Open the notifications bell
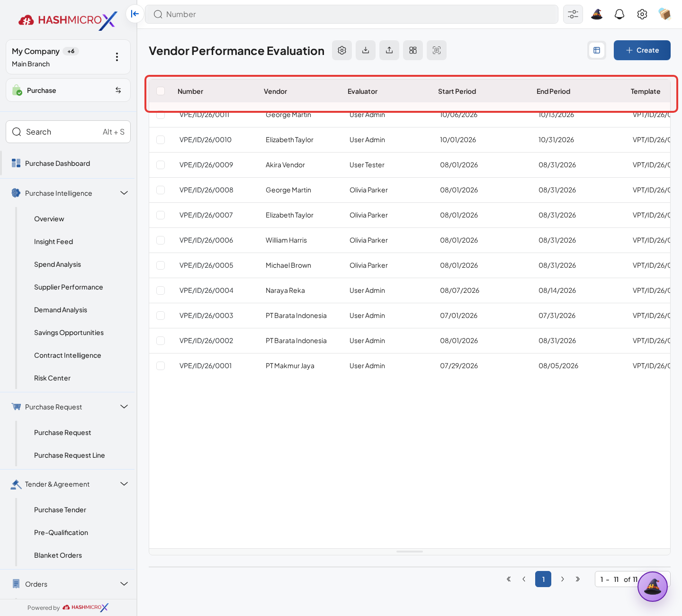This screenshot has width=682, height=616. point(619,14)
